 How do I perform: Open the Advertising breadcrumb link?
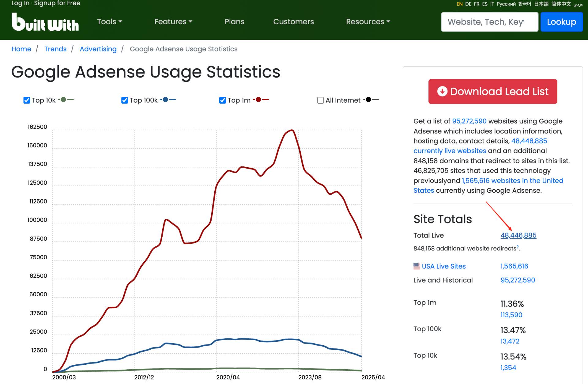point(98,49)
